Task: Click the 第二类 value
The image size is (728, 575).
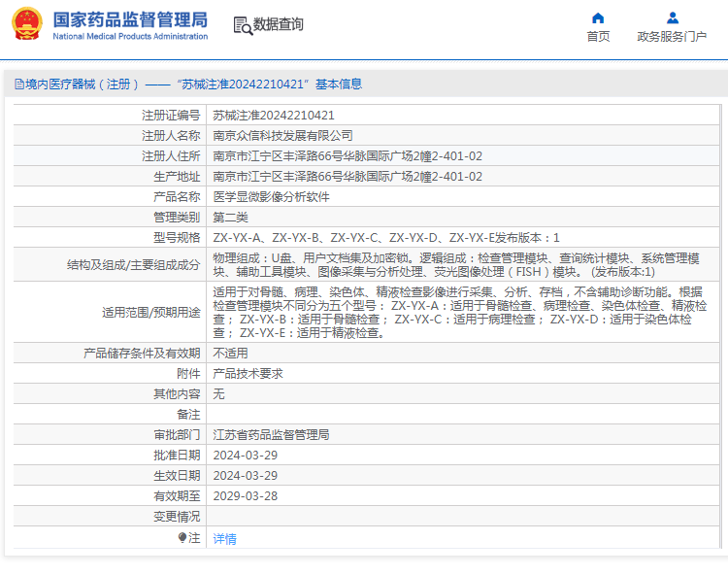Action: point(230,218)
